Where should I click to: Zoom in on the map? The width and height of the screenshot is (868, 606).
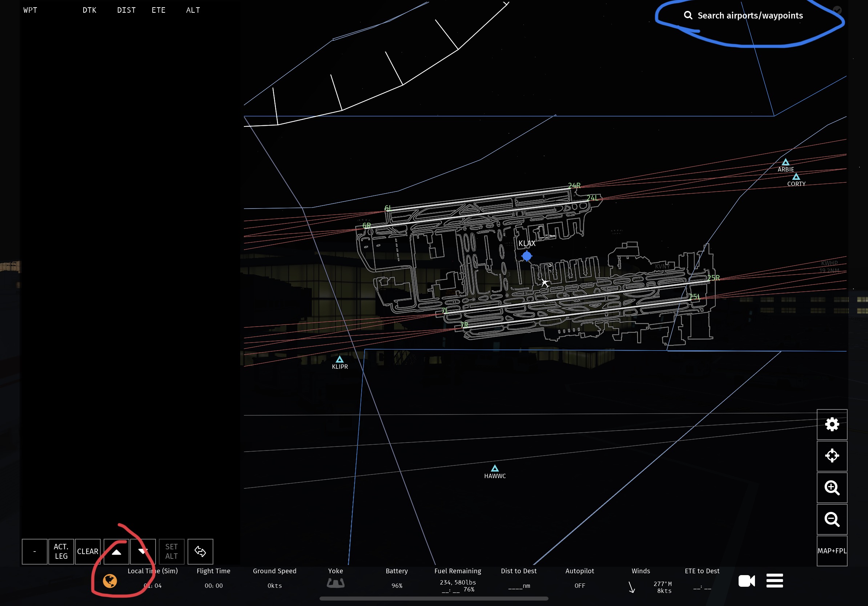click(x=832, y=487)
